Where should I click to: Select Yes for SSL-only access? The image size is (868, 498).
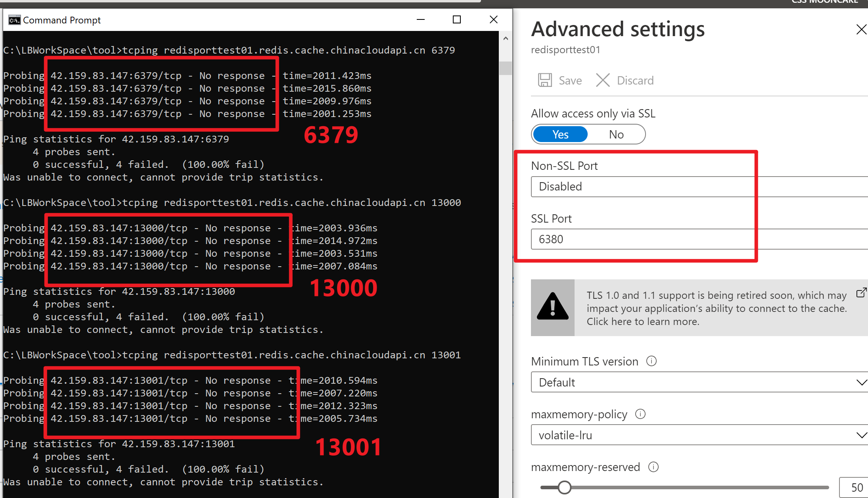[560, 135]
